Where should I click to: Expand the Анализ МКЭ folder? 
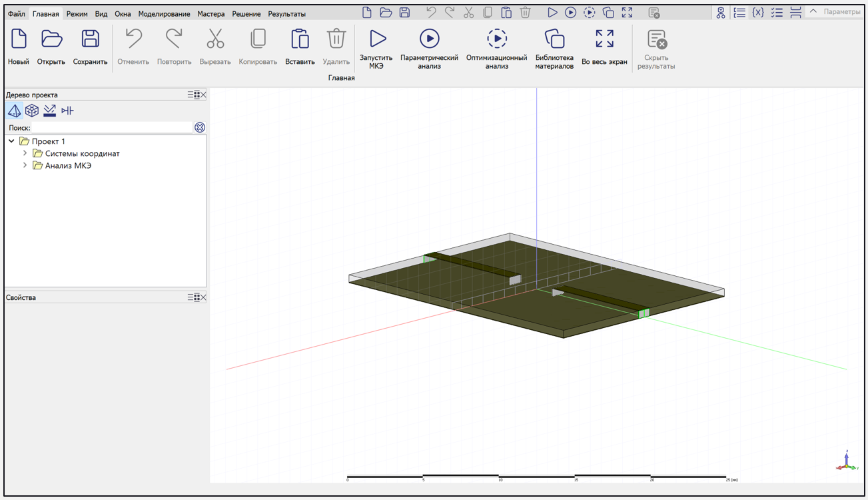pos(25,165)
